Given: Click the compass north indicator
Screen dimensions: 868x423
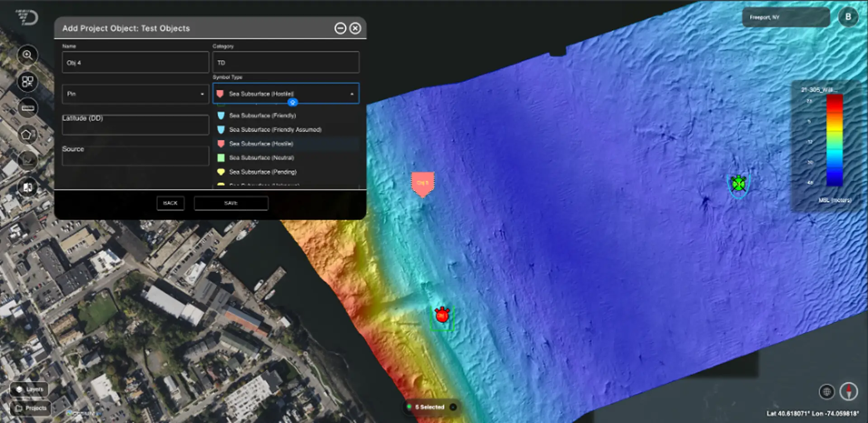Looking at the screenshot, I should tap(849, 391).
